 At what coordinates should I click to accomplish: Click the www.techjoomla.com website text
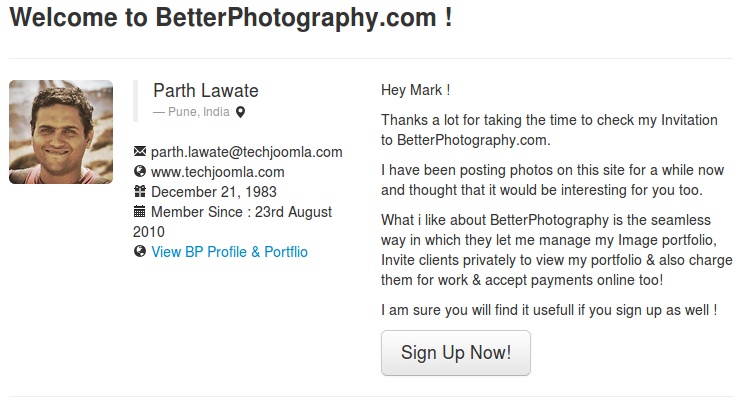[217, 172]
